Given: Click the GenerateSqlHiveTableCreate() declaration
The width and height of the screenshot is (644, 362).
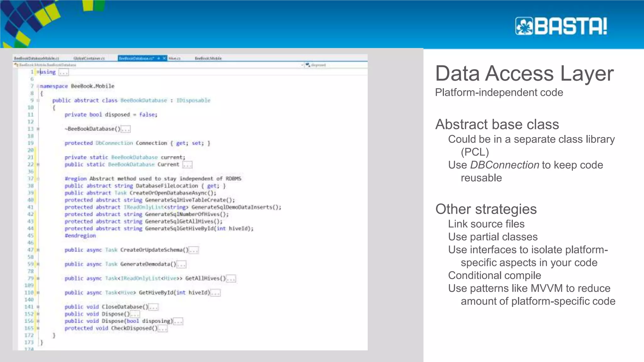Looking at the screenshot, I should pos(150,200).
